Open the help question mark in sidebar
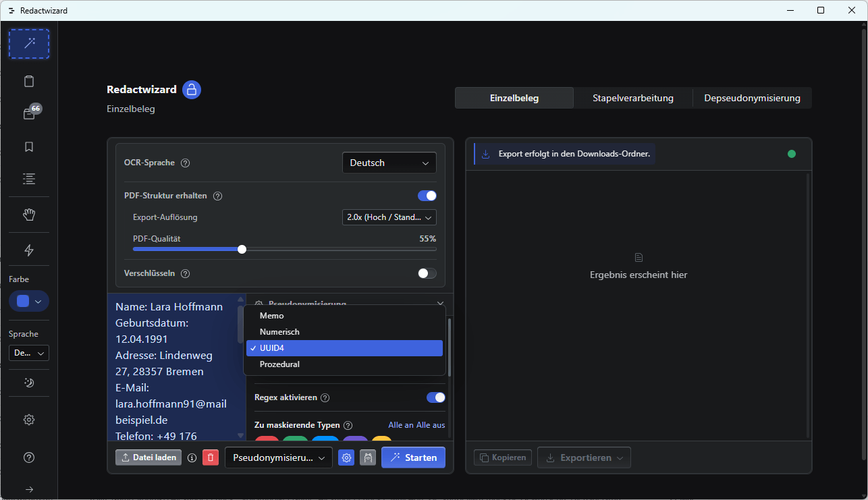 pyautogui.click(x=29, y=457)
